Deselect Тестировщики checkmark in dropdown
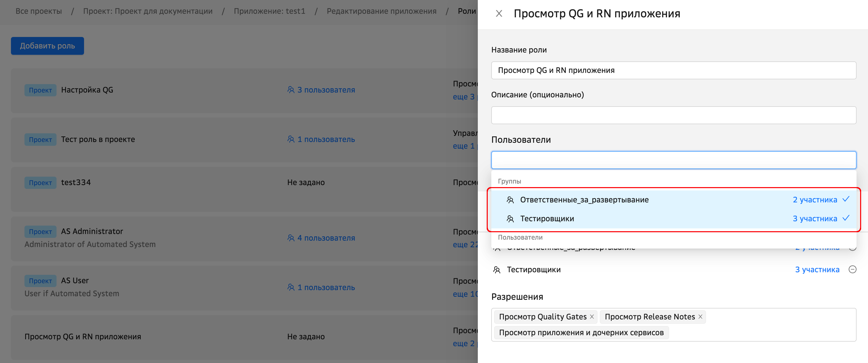This screenshot has height=363, width=868. tap(846, 218)
